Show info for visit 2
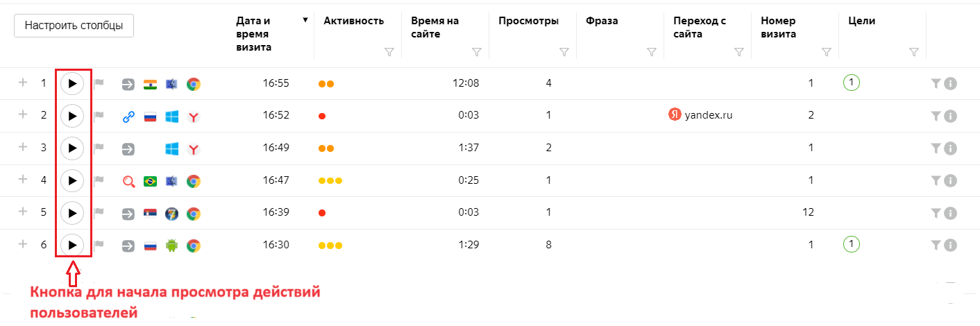Image resolution: width=980 pixels, height=326 pixels. 951,117
